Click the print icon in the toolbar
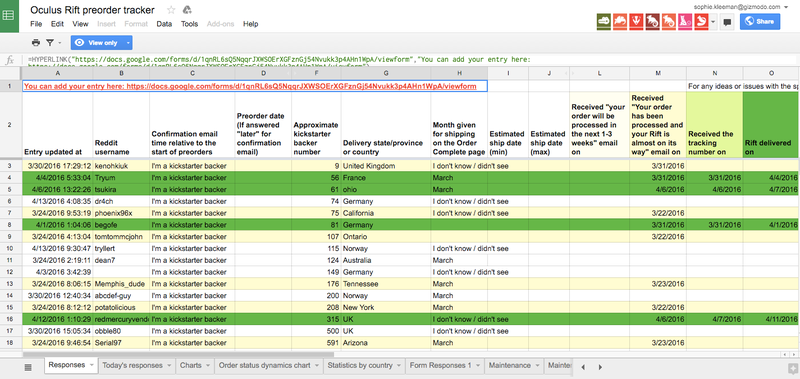This screenshot has width=800, height=379. coord(36,43)
